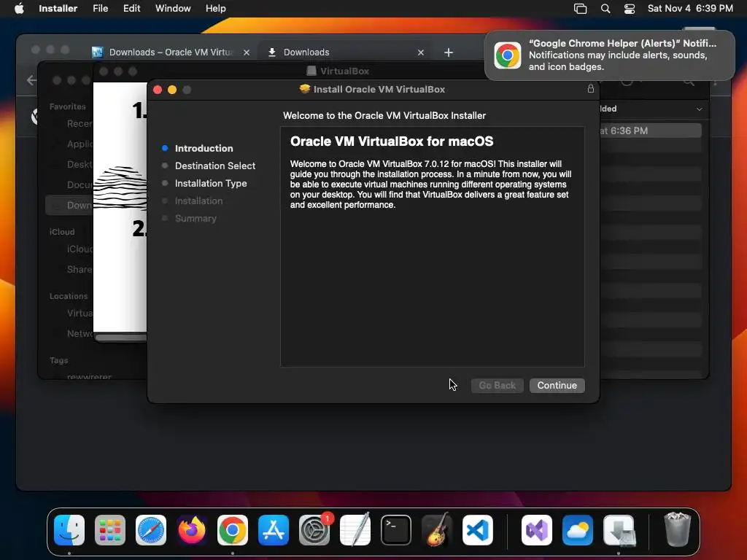The height and width of the screenshot is (560, 747).
Task: Open Visual Studio Code from the Dock
Action: pos(478,530)
